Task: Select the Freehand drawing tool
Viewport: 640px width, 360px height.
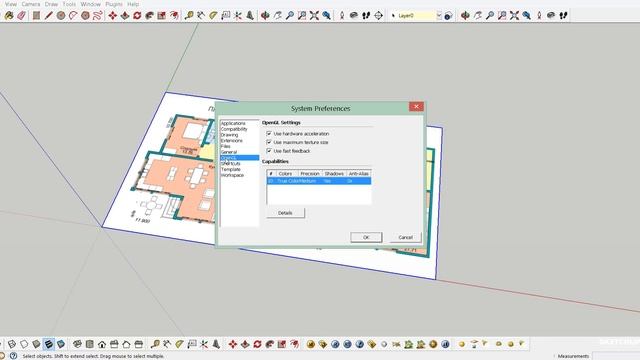Action: (x=98, y=16)
